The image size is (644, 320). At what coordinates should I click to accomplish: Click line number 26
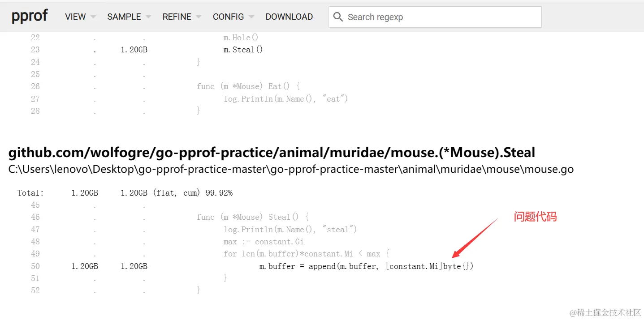point(35,86)
